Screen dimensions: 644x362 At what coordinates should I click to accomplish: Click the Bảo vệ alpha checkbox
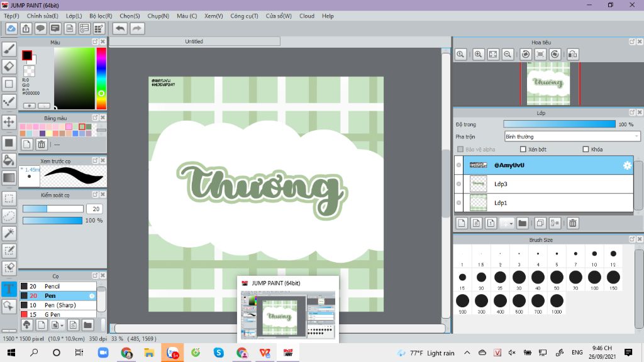pos(460,150)
